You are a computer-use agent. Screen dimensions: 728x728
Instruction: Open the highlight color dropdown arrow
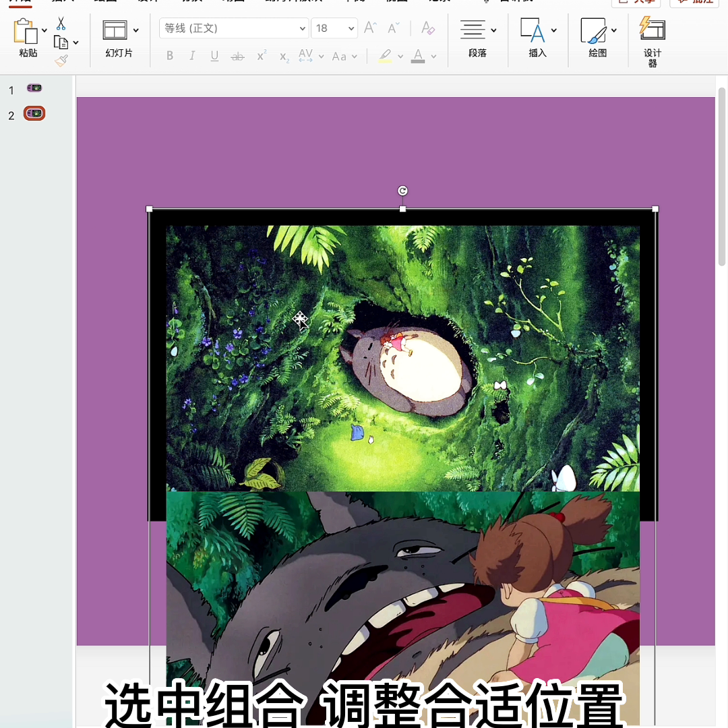[x=400, y=57]
